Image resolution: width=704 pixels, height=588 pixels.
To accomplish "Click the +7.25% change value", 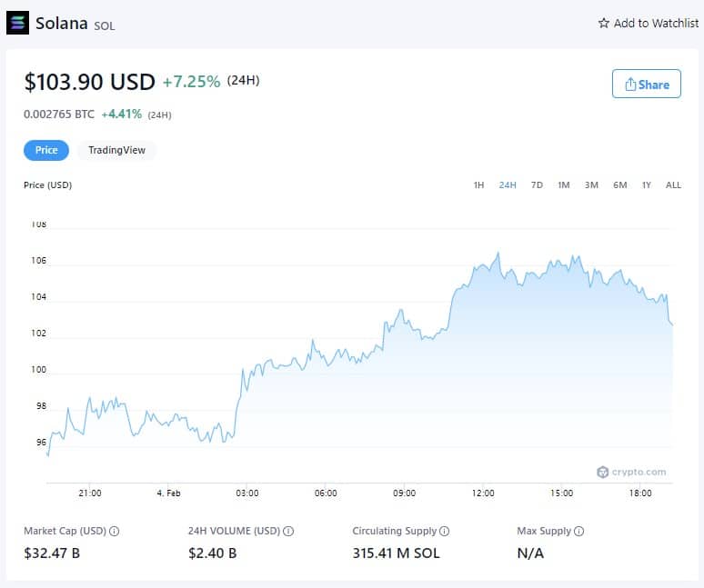I will click(192, 82).
